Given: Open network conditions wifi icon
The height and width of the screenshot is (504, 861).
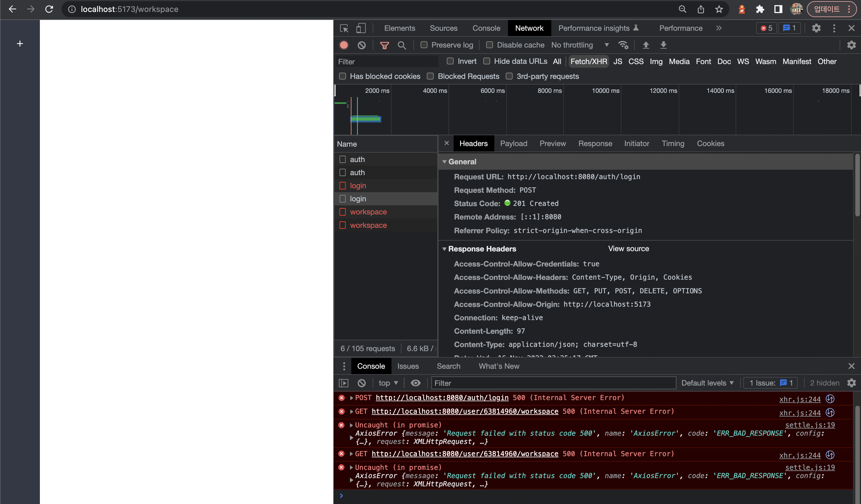Looking at the screenshot, I should point(623,45).
